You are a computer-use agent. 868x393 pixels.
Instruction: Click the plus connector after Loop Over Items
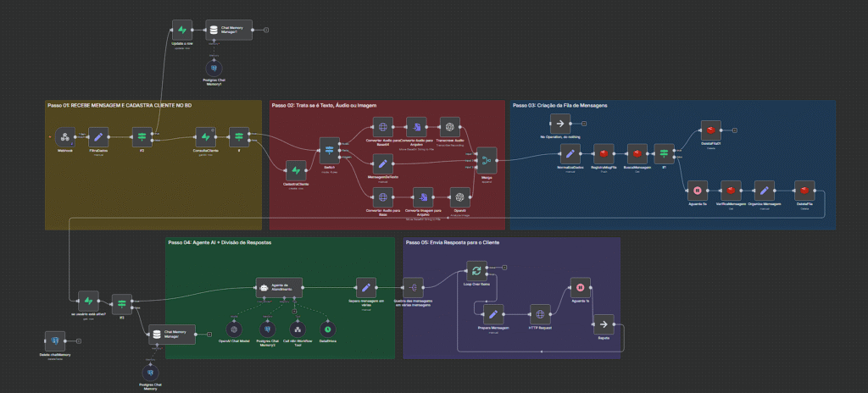(x=504, y=268)
